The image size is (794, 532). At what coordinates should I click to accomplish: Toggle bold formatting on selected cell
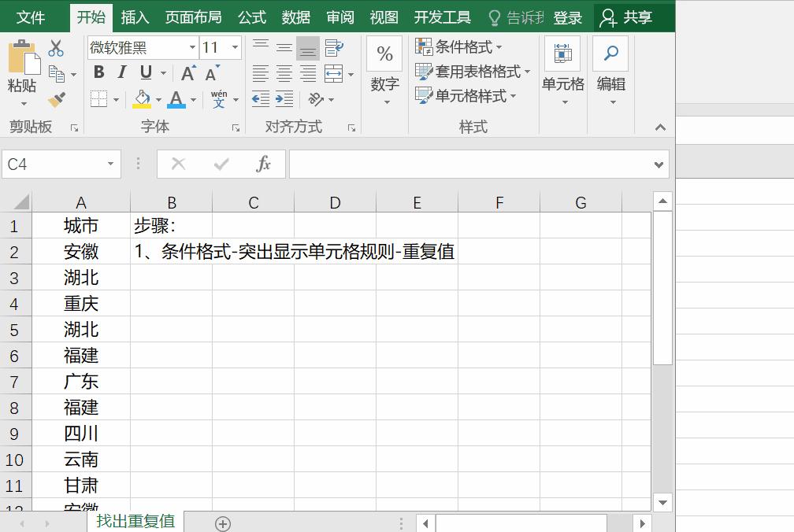(98, 72)
